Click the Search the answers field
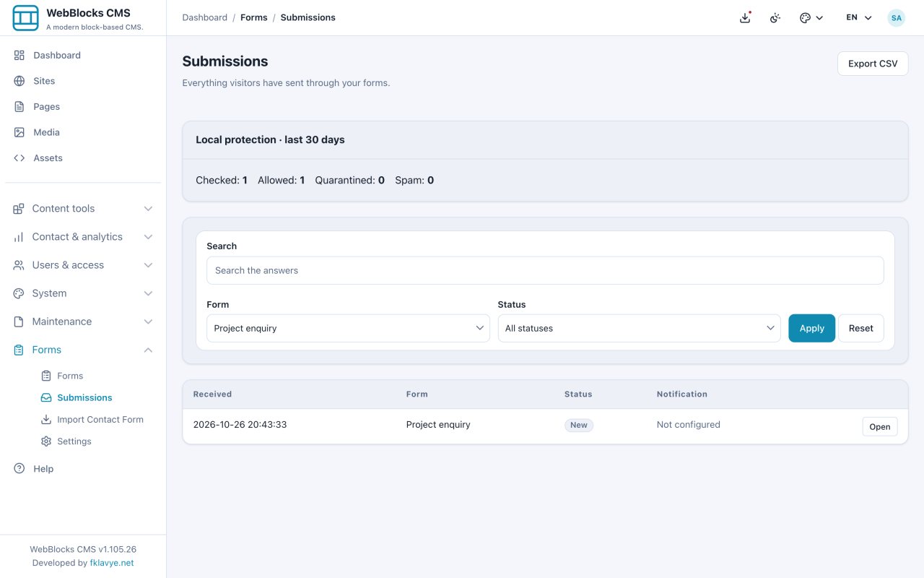This screenshot has height=578, width=924. click(x=545, y=270)
